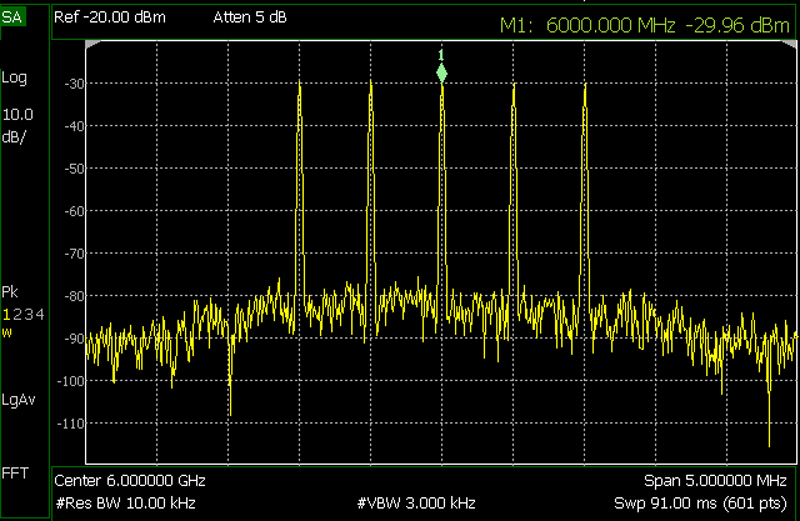Click the leftmost signal peak on the trace
This screenshot has width=800, height=521.
(x=299, y=87)
